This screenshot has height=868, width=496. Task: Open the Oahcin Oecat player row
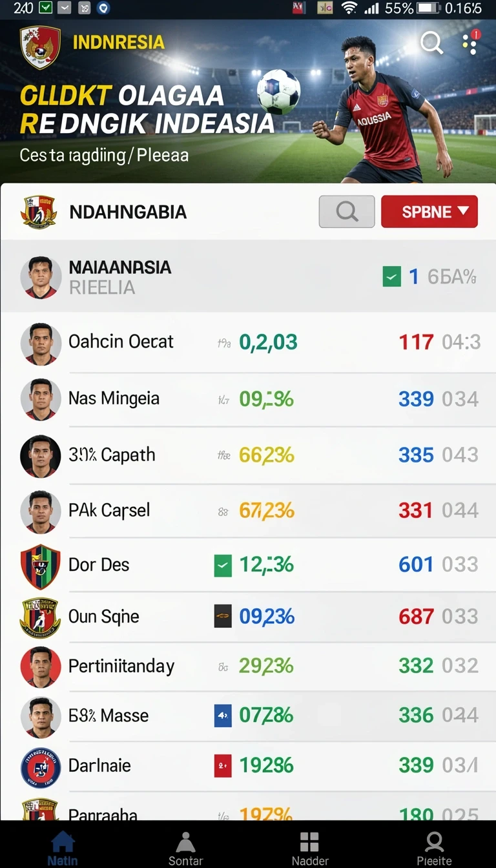[248, 342]
